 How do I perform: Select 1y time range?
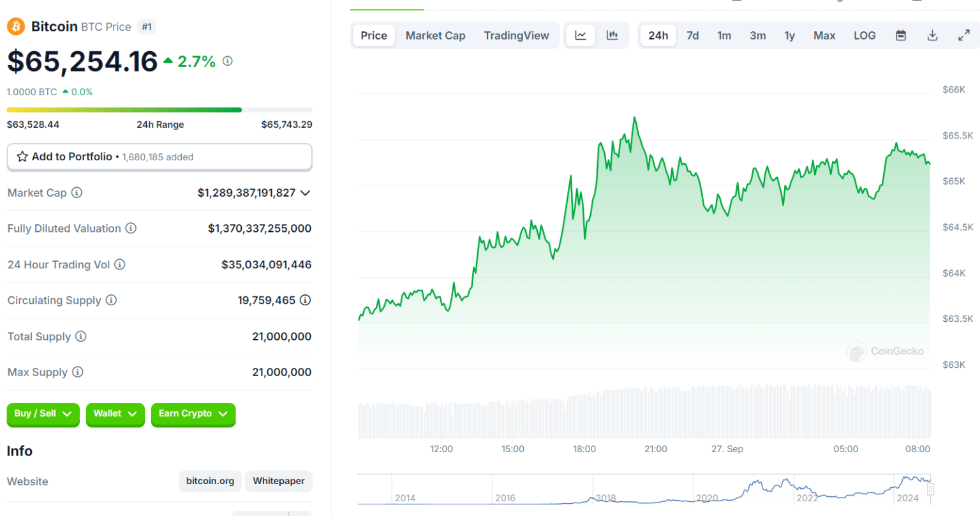tap(790, 36)
